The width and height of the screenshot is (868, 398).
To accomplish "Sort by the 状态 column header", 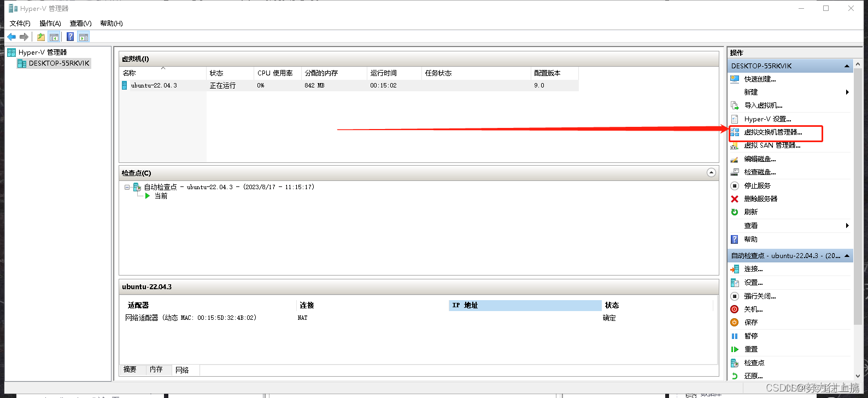I will click(x=230, y=73).
